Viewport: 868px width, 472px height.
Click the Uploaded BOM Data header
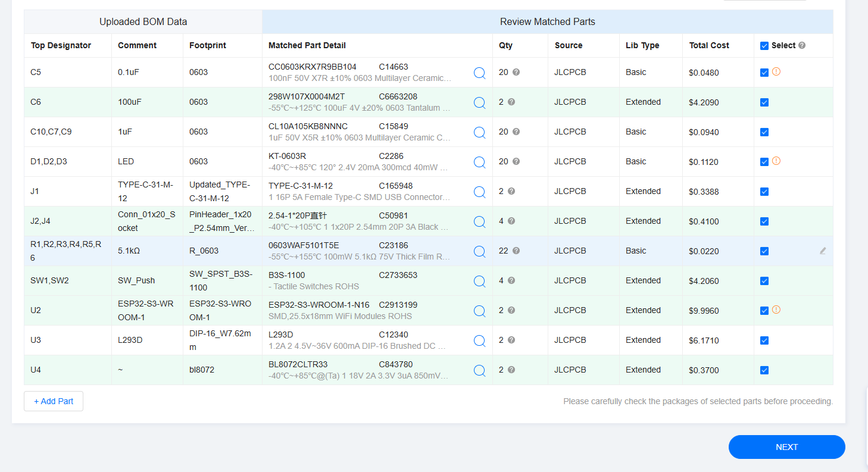pyautogui.click(x=143, y=22)
